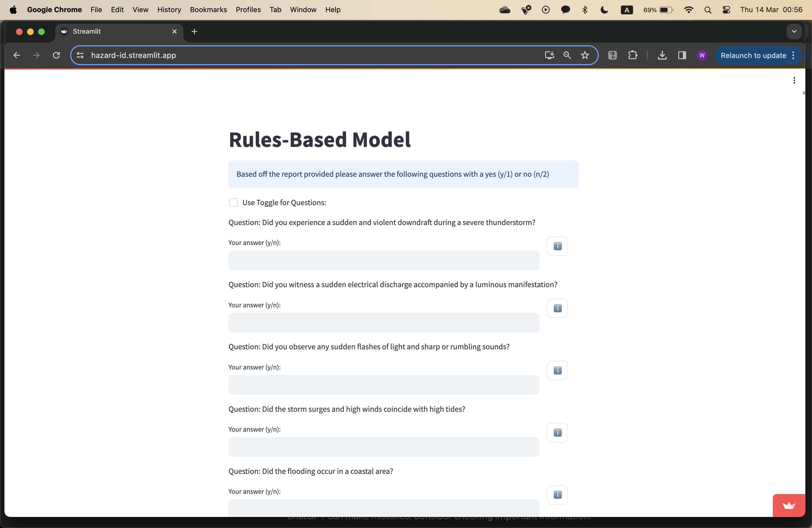Reload the page
The height and width of the screenshot is (528, 812).
[x=56, y=55]
